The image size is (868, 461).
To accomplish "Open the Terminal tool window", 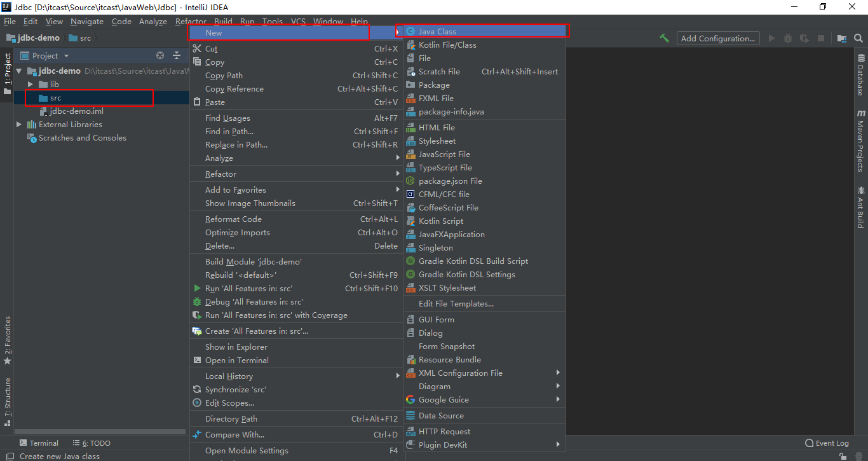I will (x=39, y=443).
